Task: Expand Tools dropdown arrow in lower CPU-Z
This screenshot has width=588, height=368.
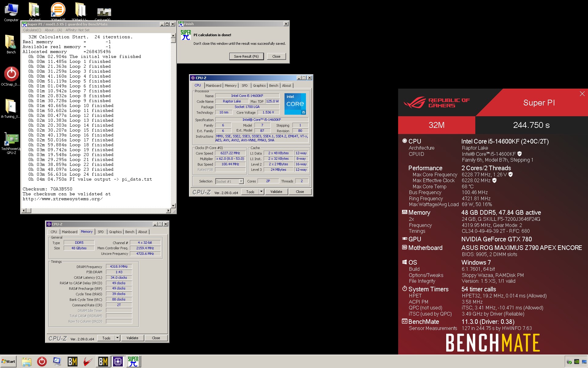Action: (118, 338)
